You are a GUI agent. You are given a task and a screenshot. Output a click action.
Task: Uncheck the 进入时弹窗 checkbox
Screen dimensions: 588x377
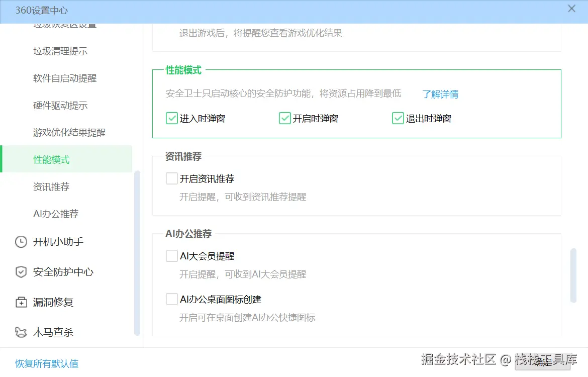click(x=172, y=119)
